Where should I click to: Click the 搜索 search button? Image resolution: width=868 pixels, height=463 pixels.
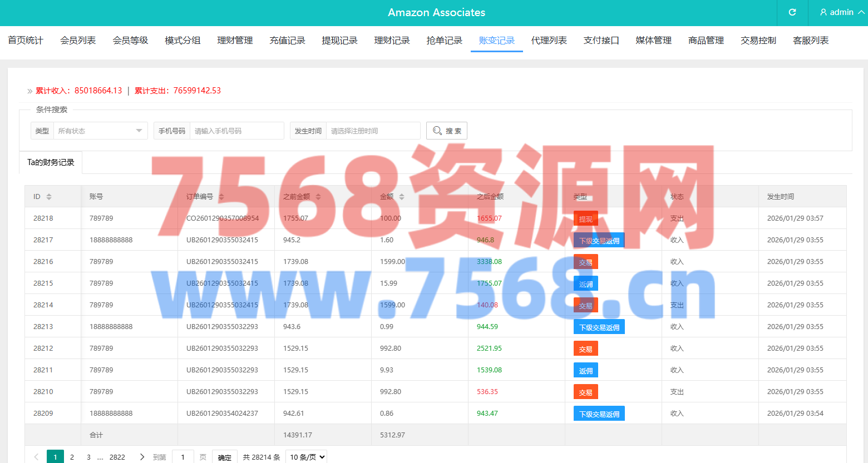click(446, 131)
